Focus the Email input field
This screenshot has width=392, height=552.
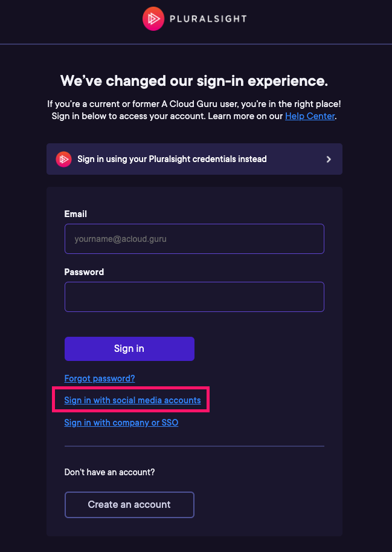194,239
